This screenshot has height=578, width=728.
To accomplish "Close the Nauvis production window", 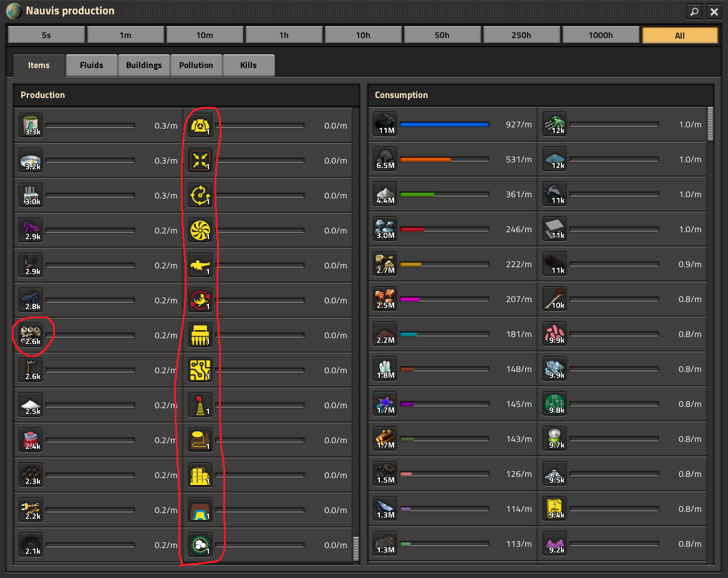I will (x=714, y=11).
